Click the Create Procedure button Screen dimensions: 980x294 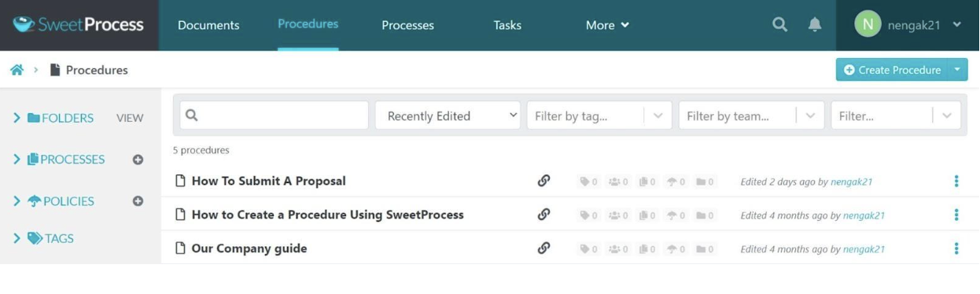point(892,69)
